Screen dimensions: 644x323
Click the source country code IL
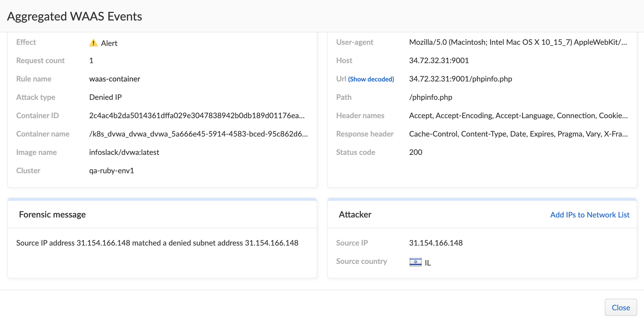(x=428, y=263)
